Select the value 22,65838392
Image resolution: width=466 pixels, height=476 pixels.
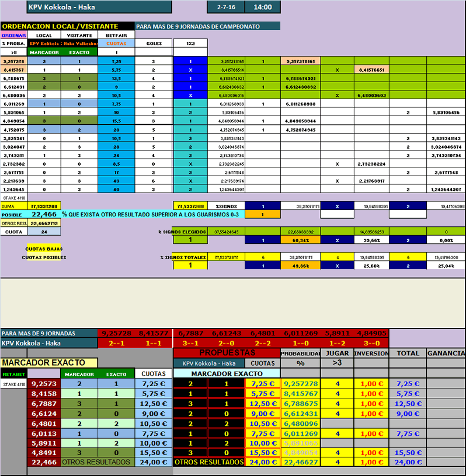pos(300,232)
